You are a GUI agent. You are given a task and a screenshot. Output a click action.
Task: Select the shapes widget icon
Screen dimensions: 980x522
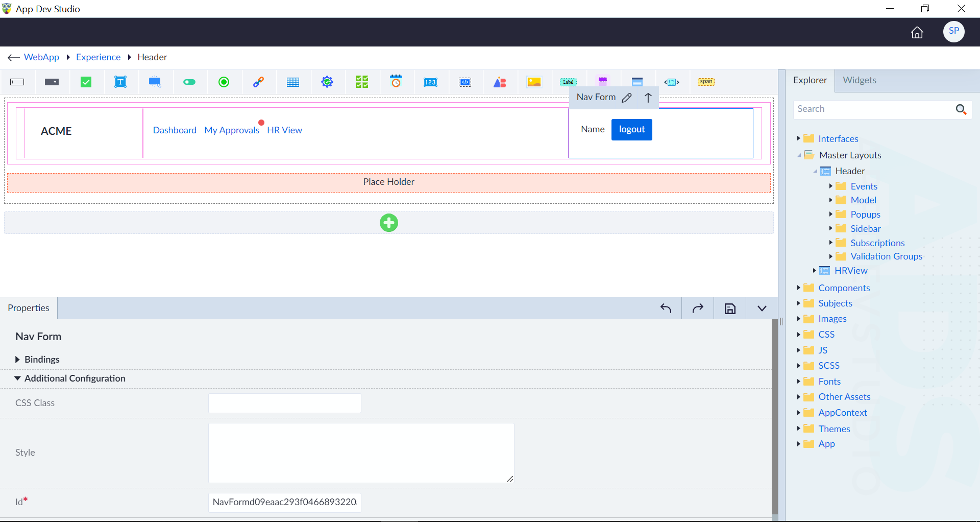[x=500, y=82]
